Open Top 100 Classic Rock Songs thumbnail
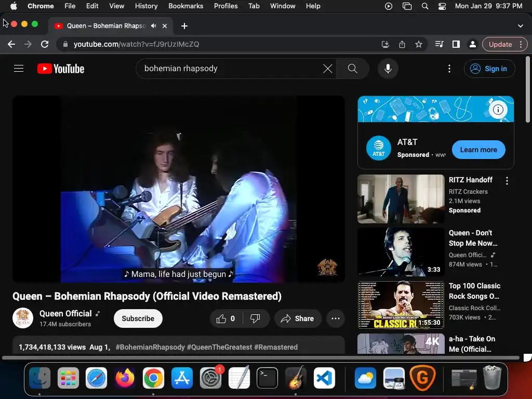 click(401, 304)
